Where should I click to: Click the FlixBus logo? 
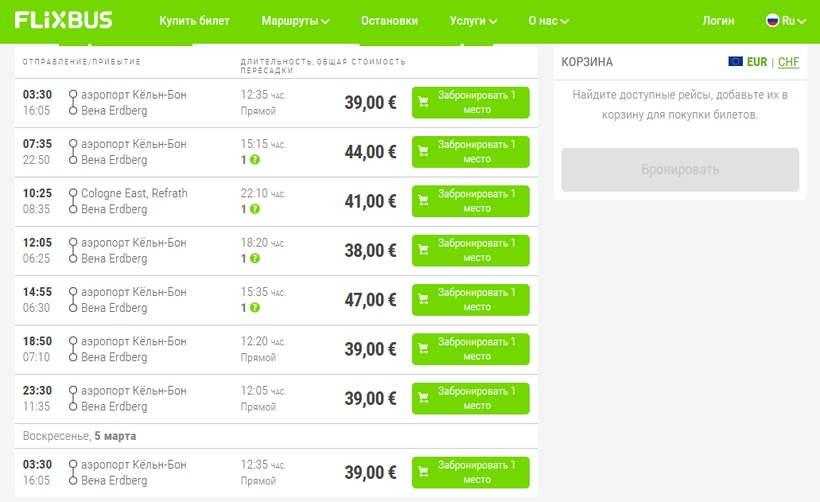(63, 20)
